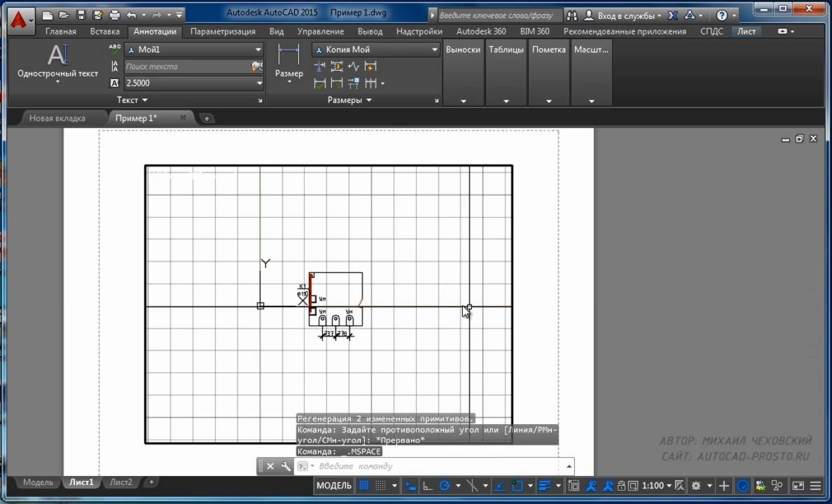Viewport: 832px width, 504px height.
Task: Click the status bar customization hamburger icon
Action: click(x=816, y=485)
